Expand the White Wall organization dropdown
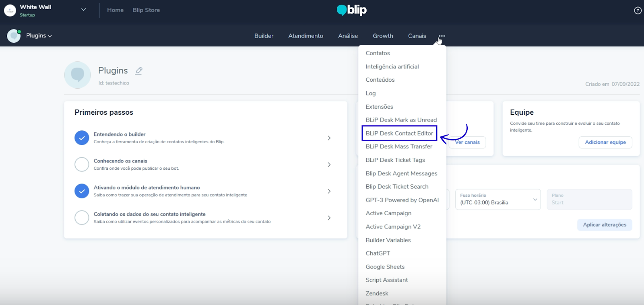Screen dimensions: 644x305 pyautogui.click(x=83, y=10)
